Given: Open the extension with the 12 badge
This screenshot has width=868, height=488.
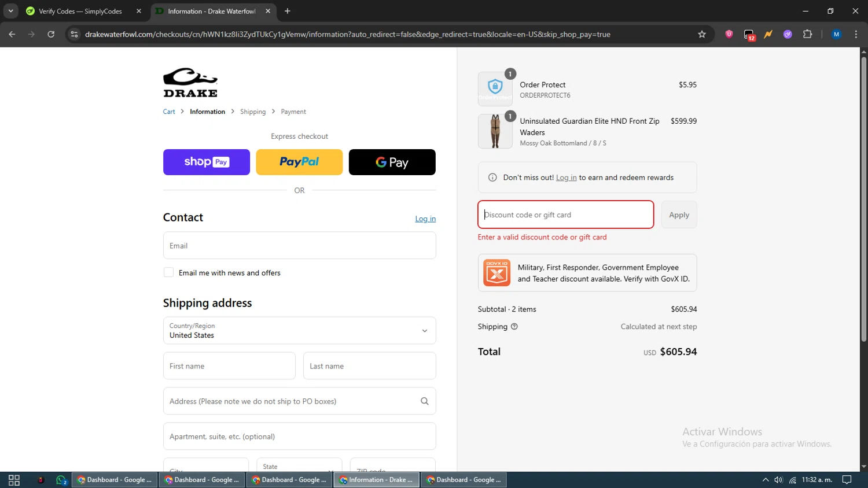Looking at the screenshot, I should pos(749,35).
